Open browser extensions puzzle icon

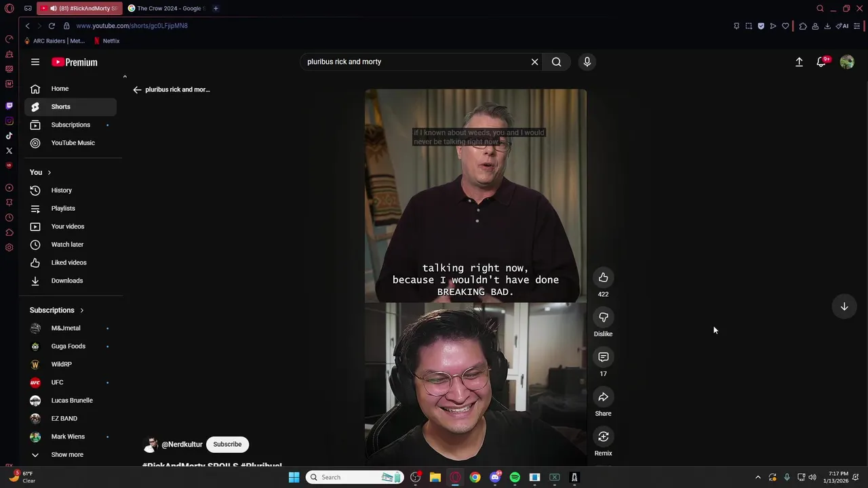[x=803, y=26]
